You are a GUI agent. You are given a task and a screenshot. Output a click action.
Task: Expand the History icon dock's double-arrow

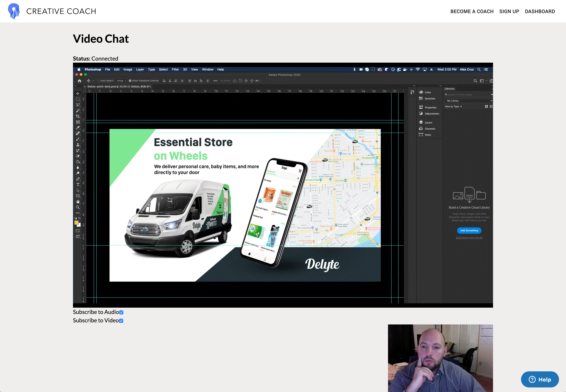point(414,86)
